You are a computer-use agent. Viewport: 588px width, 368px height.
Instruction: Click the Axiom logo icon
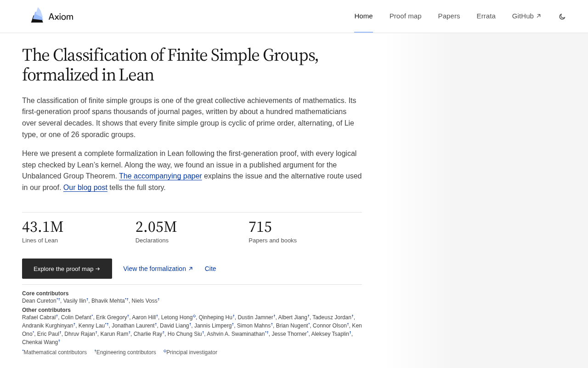point(37,15)
